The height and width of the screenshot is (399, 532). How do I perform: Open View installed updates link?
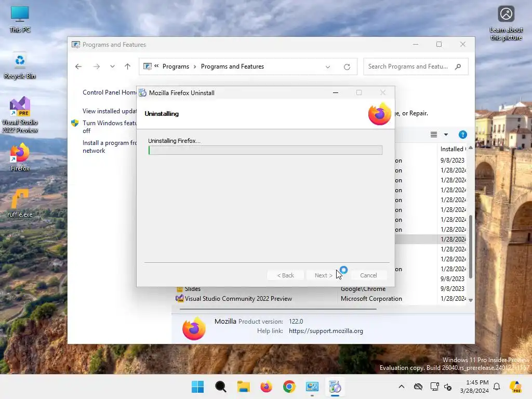tap(109, 111)
